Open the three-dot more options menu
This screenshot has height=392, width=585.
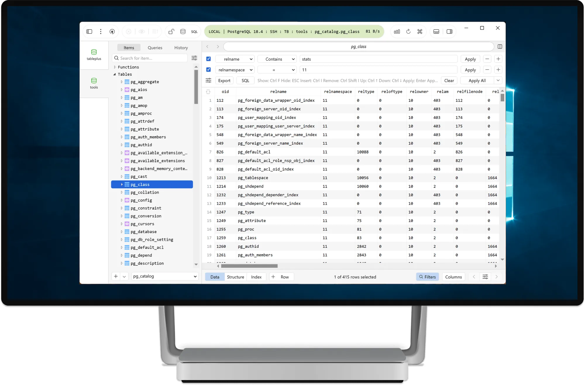click(101, 32)
